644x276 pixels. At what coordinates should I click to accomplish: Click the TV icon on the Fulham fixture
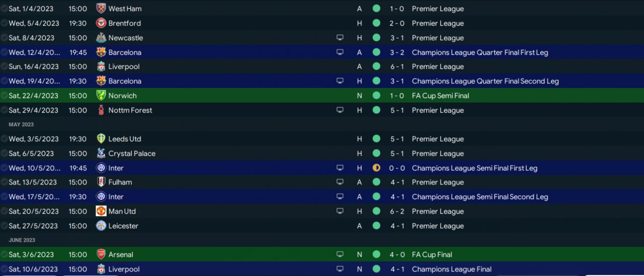tap(340, 182)
